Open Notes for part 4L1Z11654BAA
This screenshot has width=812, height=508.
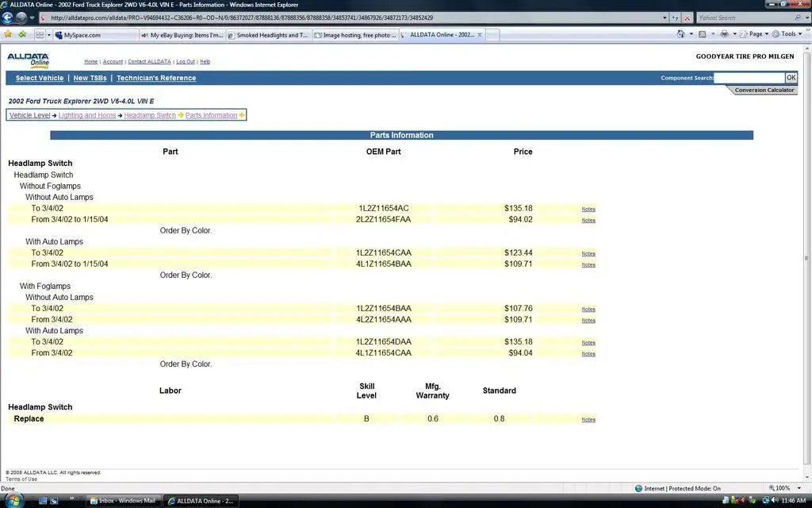[x=588, y=264]
